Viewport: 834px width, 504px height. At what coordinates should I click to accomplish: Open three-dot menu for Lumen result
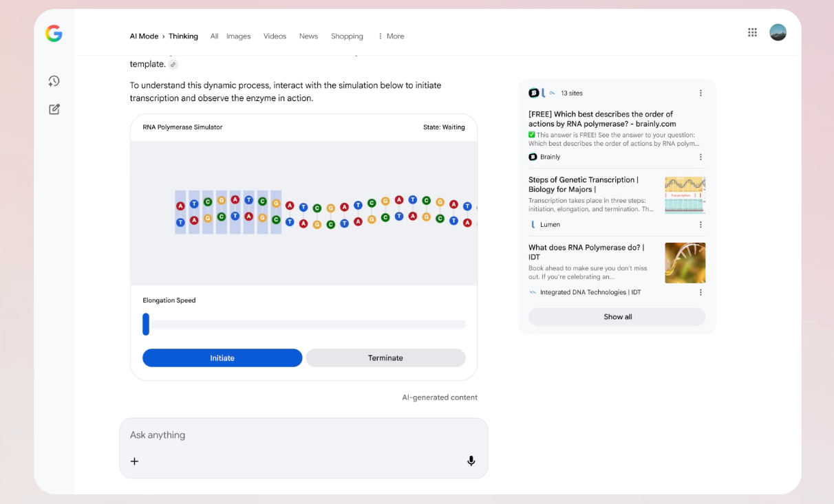pyautogui.click(x=701, y=224)
